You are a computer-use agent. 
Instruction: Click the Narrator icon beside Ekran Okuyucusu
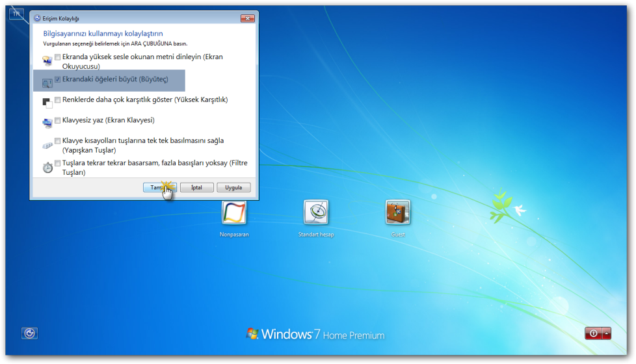[x=47, y=61]
